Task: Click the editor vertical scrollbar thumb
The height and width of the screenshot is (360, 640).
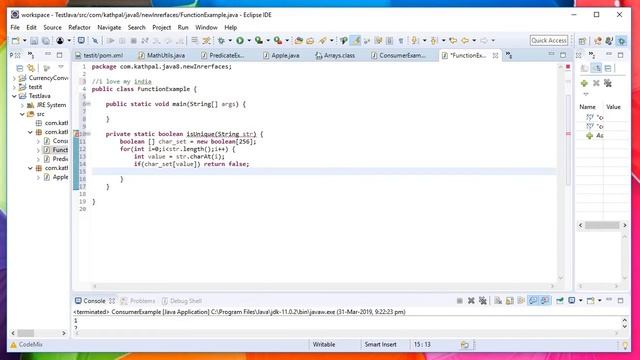Action: pos(568,140)
